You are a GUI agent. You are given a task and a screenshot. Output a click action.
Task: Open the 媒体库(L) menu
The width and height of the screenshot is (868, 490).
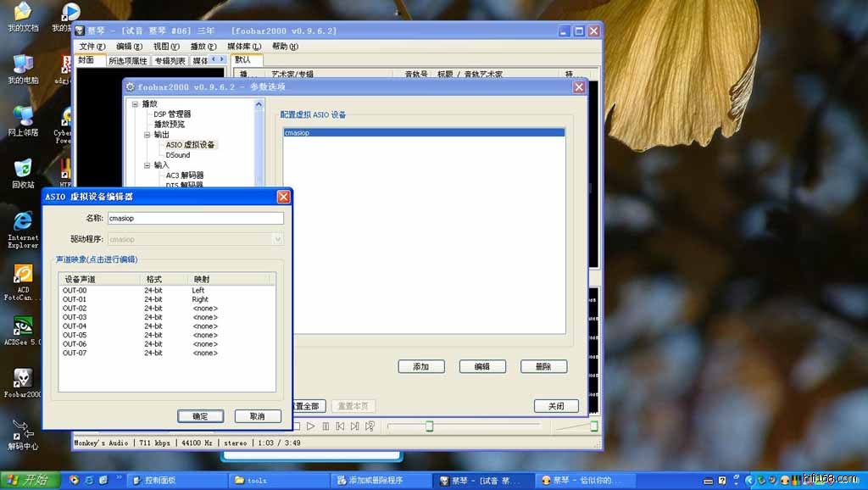(x=243, y=47)
